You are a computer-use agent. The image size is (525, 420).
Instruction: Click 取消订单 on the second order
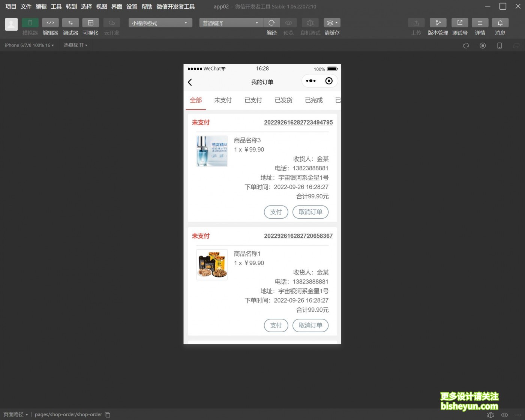pos(310,325)
